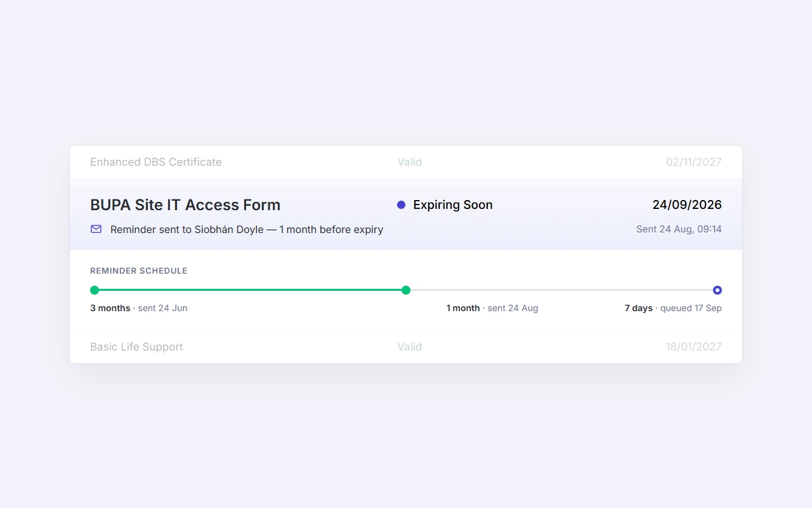Image resolution: width=812 pixels, height=508 pixels.
Task: Click the Valid status for Basic Life Support
Action: coord(410,347)
